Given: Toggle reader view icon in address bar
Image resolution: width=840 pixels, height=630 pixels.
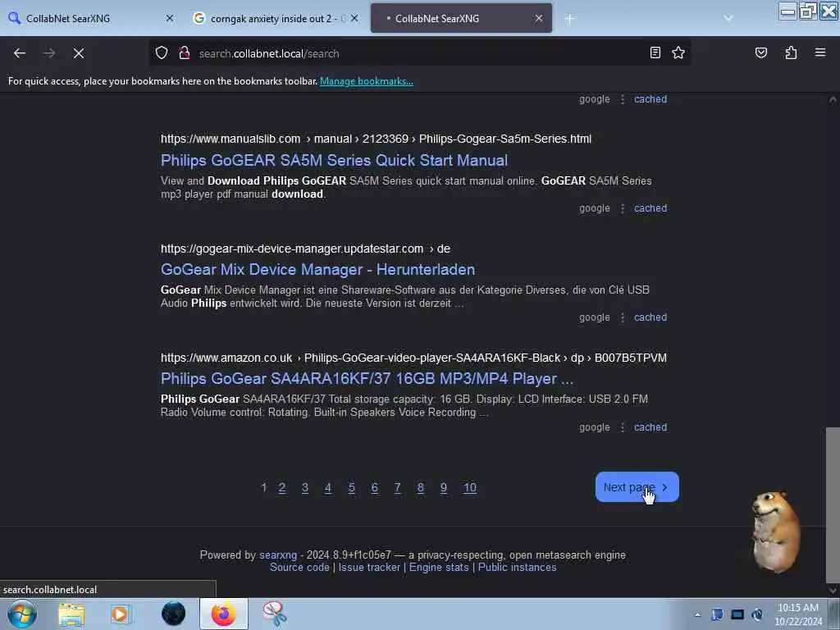Looking at the screenshot, I should pos(655,52).
